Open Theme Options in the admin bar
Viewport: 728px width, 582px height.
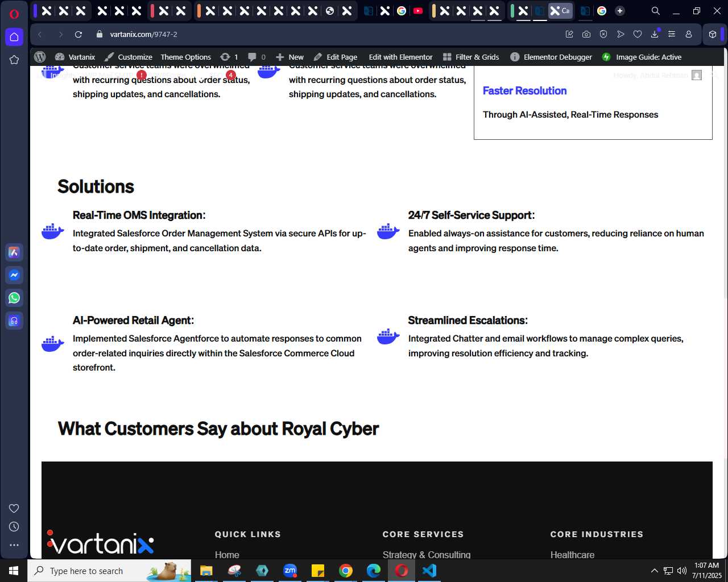point(185,57)
